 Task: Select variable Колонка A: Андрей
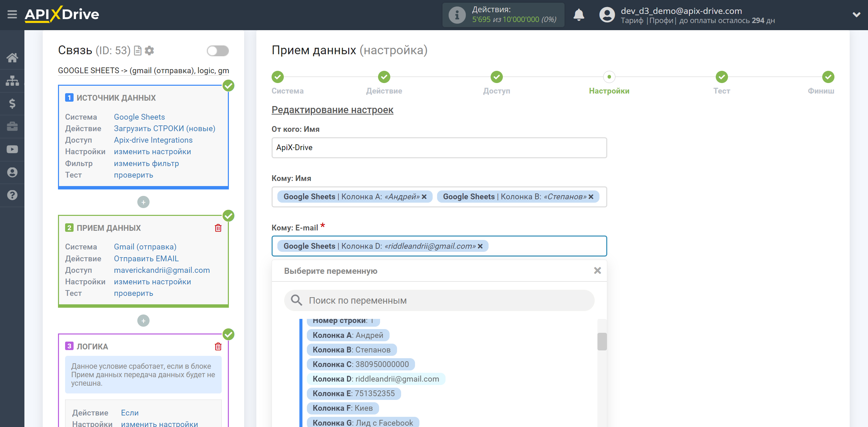tap(348, 335)
